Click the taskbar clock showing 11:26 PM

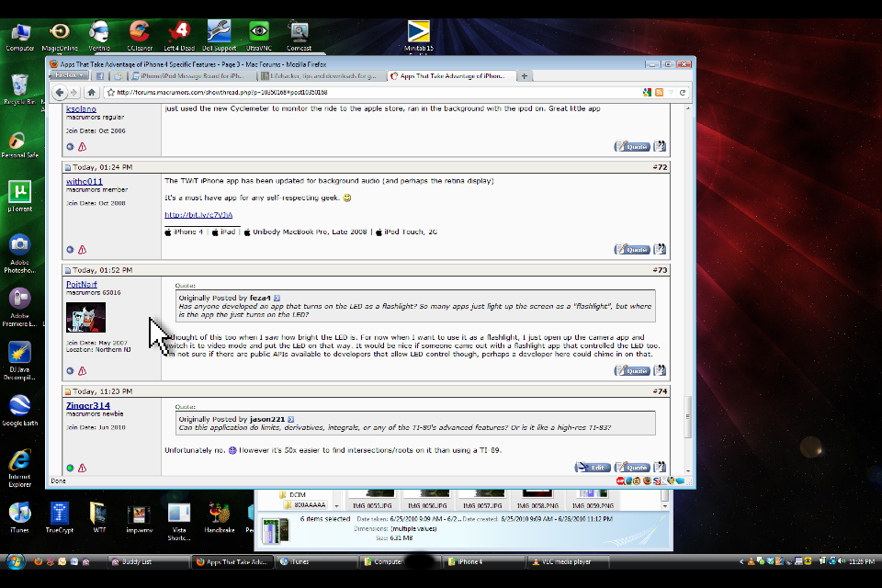[862, 561]
